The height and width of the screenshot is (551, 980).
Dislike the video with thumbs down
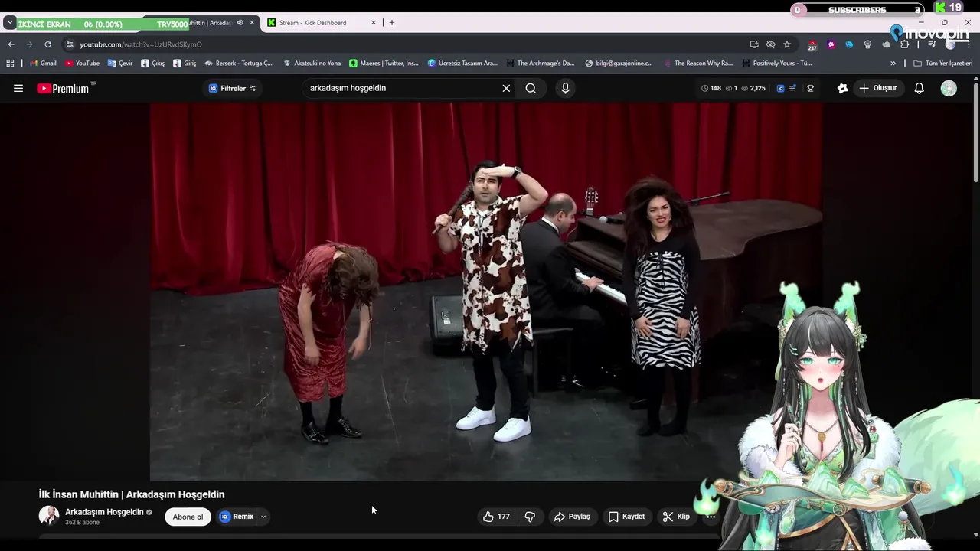pyautogui.click(x=530, y=517)
